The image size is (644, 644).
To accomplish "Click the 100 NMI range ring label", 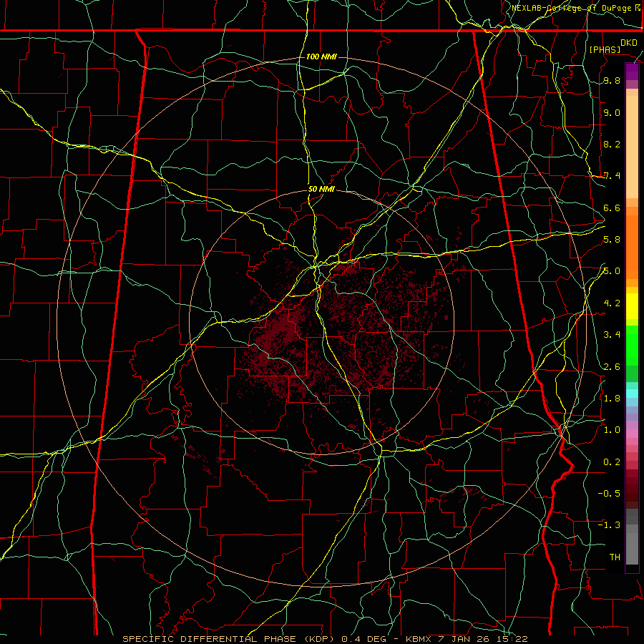I will click(321, 57).
